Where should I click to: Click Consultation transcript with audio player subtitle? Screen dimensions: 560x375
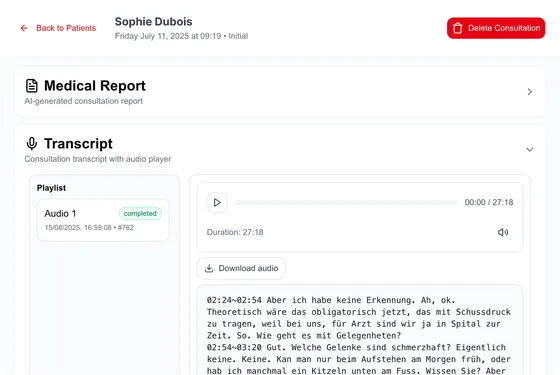98,159
